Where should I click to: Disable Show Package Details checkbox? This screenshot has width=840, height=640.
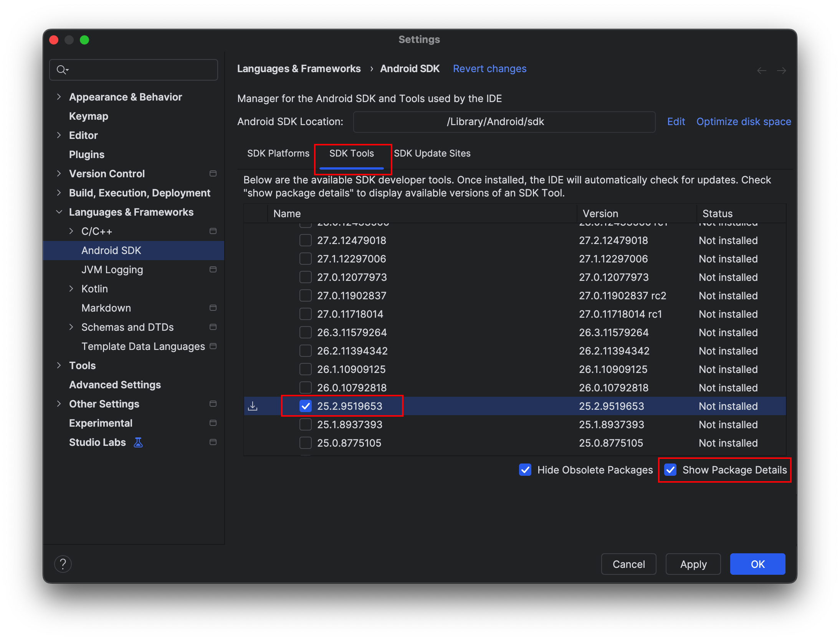click(670, 470)
